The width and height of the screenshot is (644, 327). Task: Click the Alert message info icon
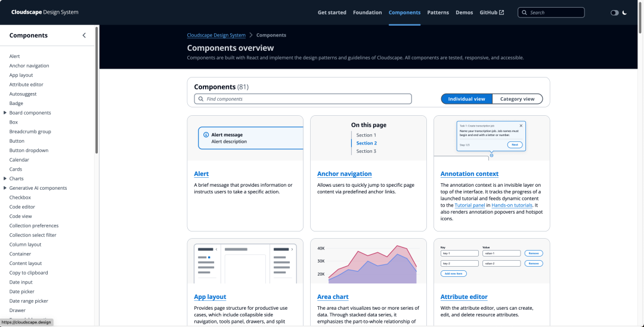206,135
